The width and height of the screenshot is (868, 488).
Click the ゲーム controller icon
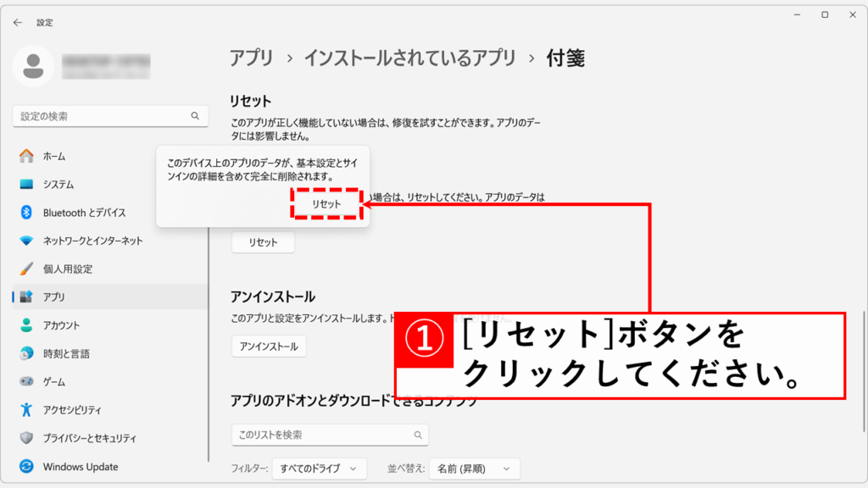tap(26, 382)
